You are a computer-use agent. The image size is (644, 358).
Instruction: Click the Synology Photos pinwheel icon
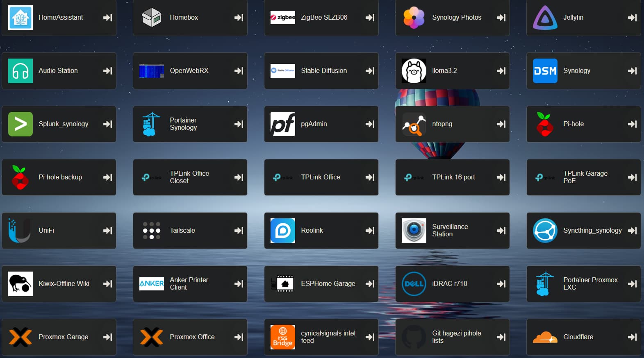[x=414, y=18]
